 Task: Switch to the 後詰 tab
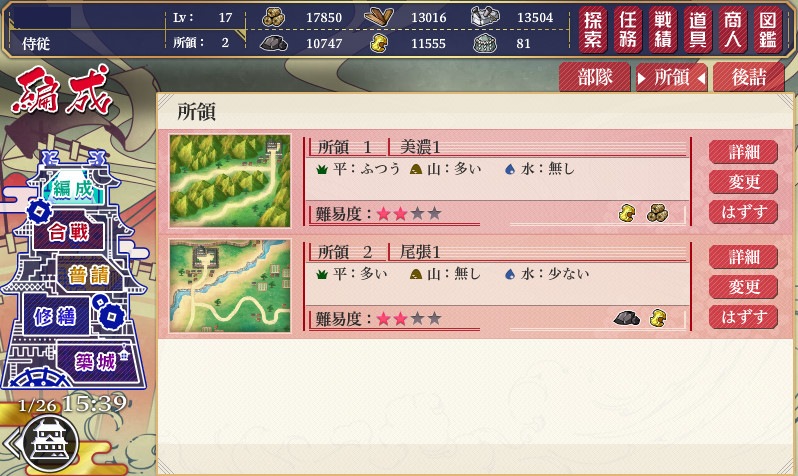pos(749,77)
